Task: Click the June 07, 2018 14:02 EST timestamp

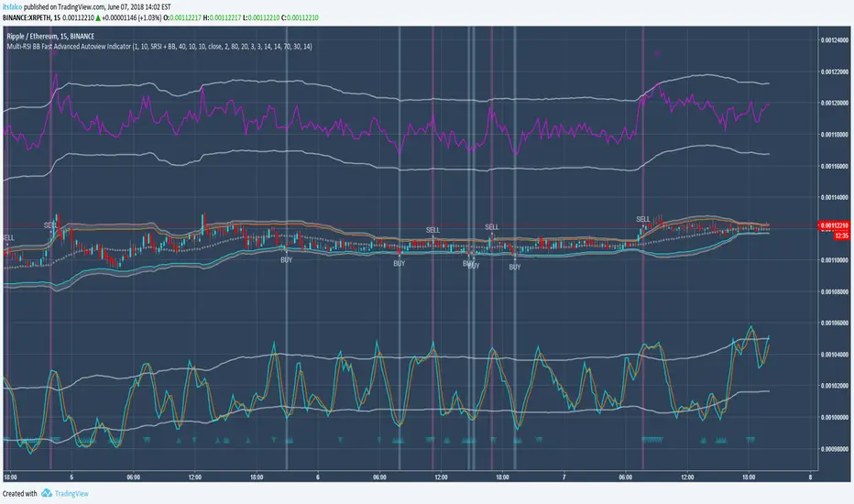Action: pos(140,7)
